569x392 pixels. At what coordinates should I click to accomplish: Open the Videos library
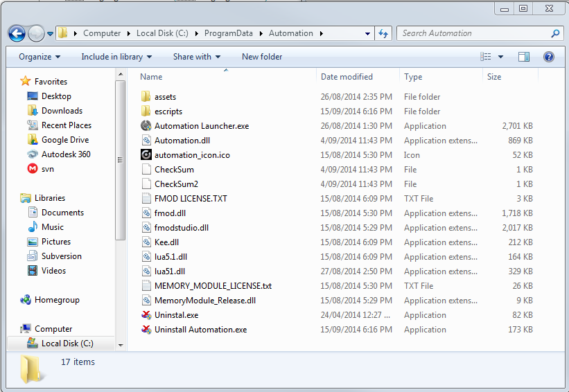click(x=53, y=271)
